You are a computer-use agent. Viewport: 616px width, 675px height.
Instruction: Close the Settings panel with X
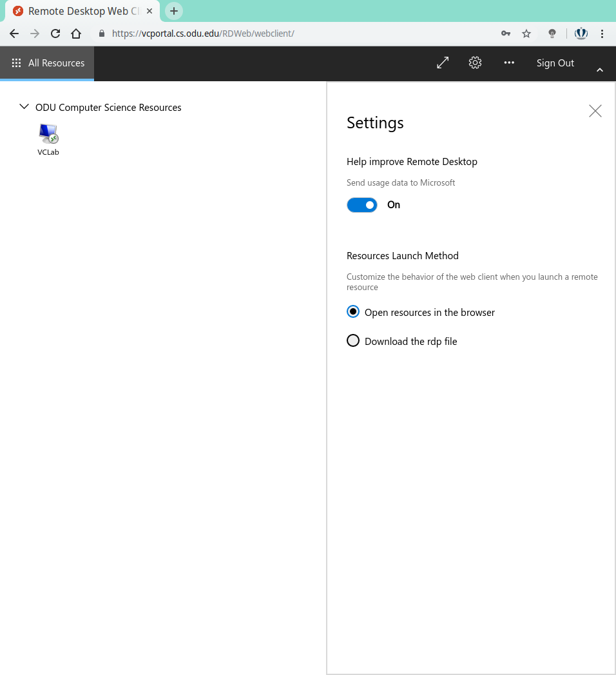tap(595, 111)
